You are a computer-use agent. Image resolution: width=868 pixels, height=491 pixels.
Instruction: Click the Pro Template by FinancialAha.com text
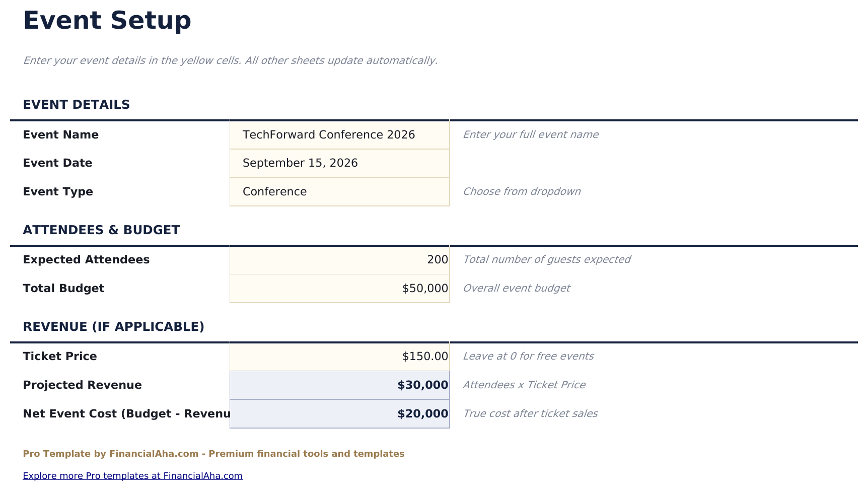pos(213,454)
